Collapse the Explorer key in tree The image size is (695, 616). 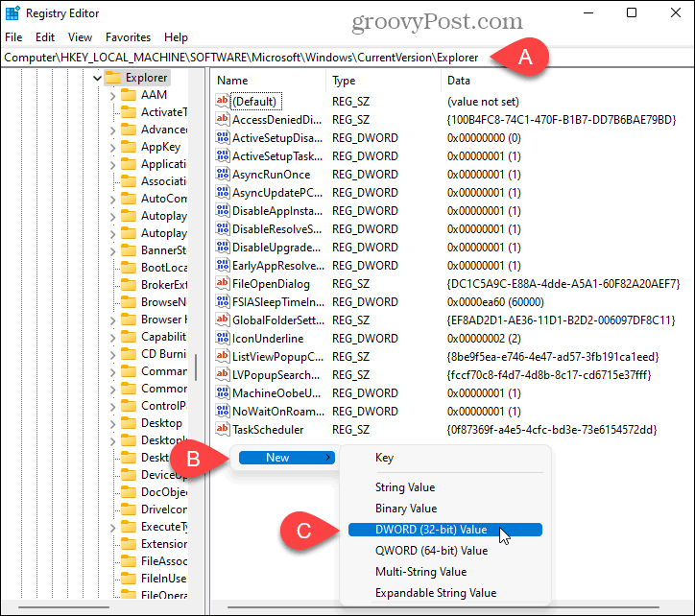[x=98, y=78]
